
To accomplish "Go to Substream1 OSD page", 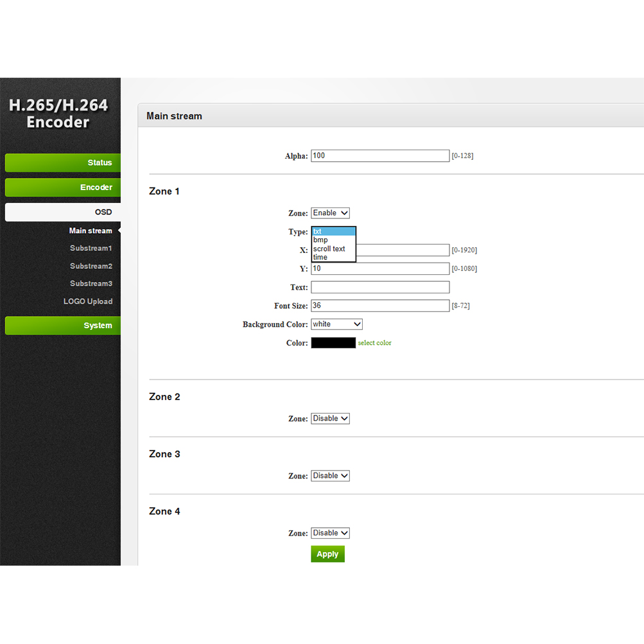I will pos(91,248).
